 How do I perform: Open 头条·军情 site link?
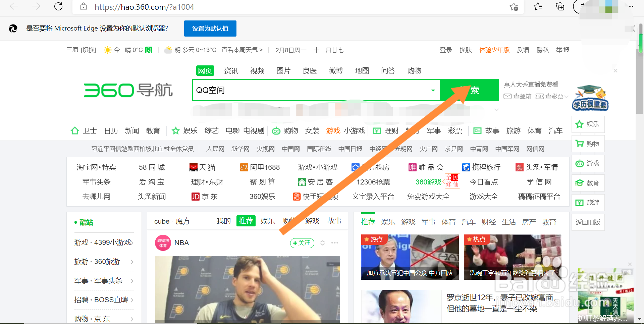click(537, 167)
